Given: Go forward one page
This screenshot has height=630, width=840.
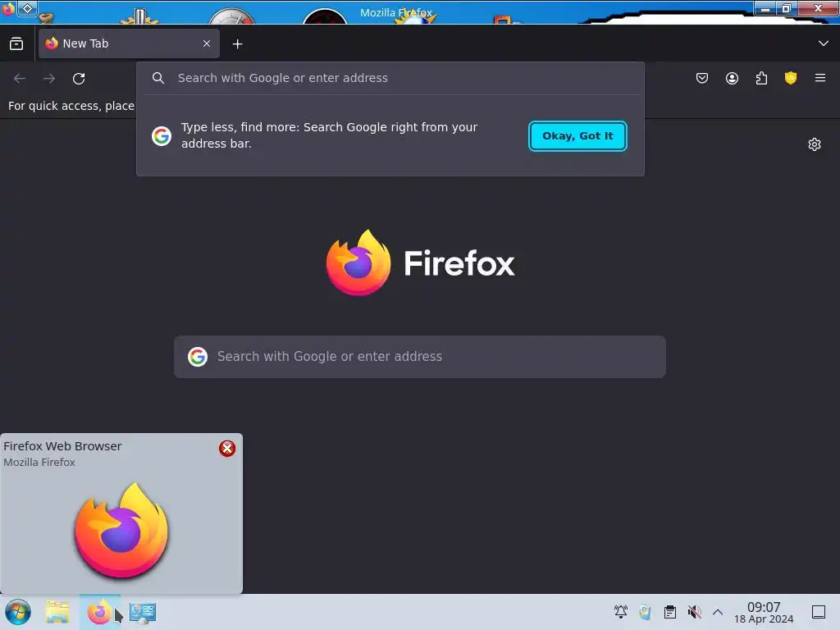Looking at the screenshot, I should click(49, 78).
